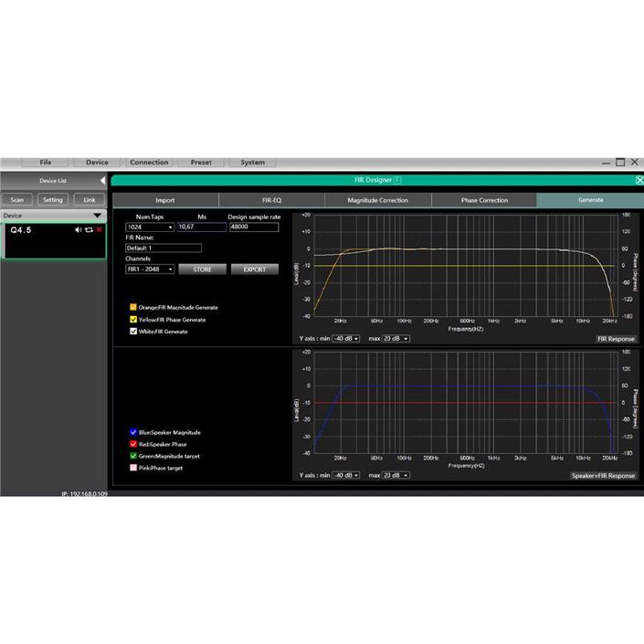Open FIR Response Y axis min dropdown
Image resolution: width=644 pixels, height=644 pixels.
(x=346, y=339)
